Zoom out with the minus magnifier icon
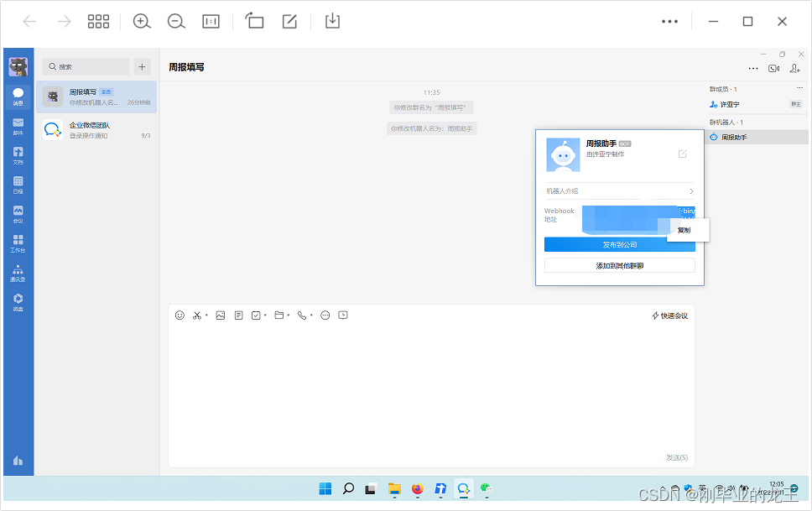 176,21
